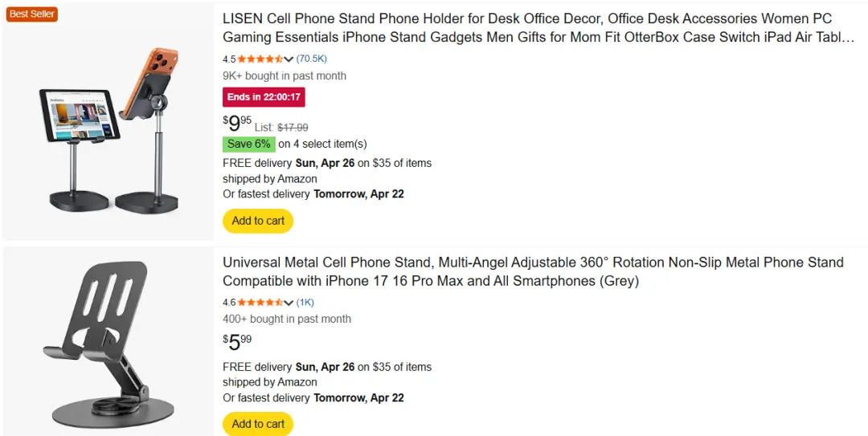The width and height of the screenshot is (868, 436).
Task: View the 70.5K customer ratings
Action: tap(312, 59)
